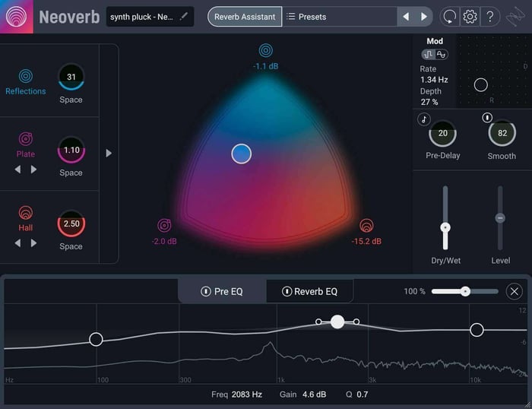532x409 pixels.
Task: Click the Mod Rate value 1.34 Hz
Action: tap(434, 80)
